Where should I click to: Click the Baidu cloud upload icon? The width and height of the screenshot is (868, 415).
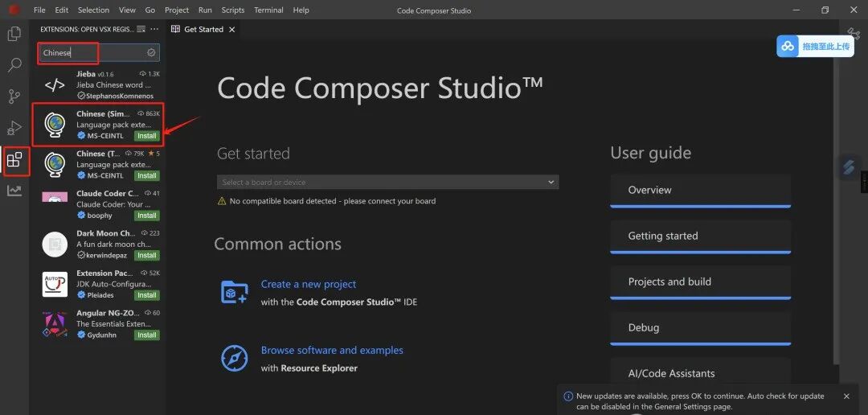tap(788, 47)
